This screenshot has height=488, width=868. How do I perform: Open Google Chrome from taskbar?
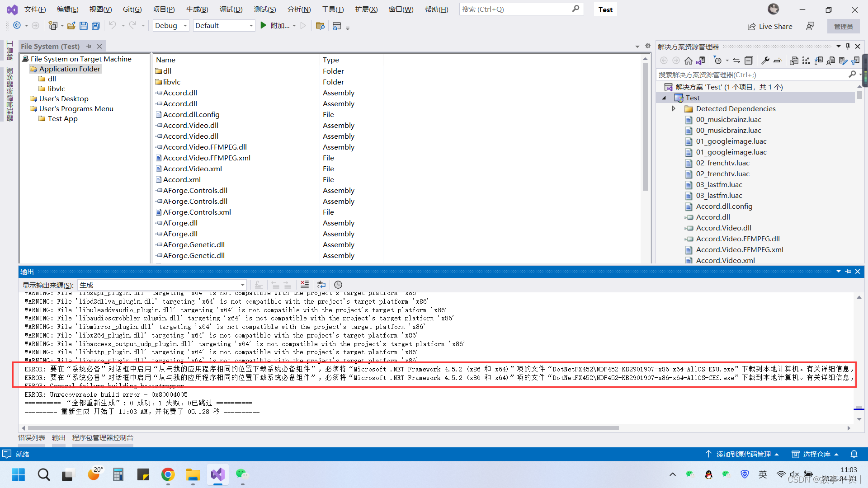(168, 474)
